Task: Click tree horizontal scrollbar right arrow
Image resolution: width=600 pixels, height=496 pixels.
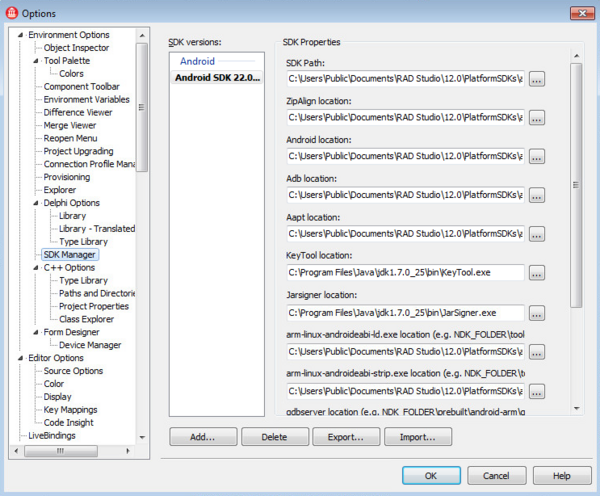Action: click(x=128, y=451)
